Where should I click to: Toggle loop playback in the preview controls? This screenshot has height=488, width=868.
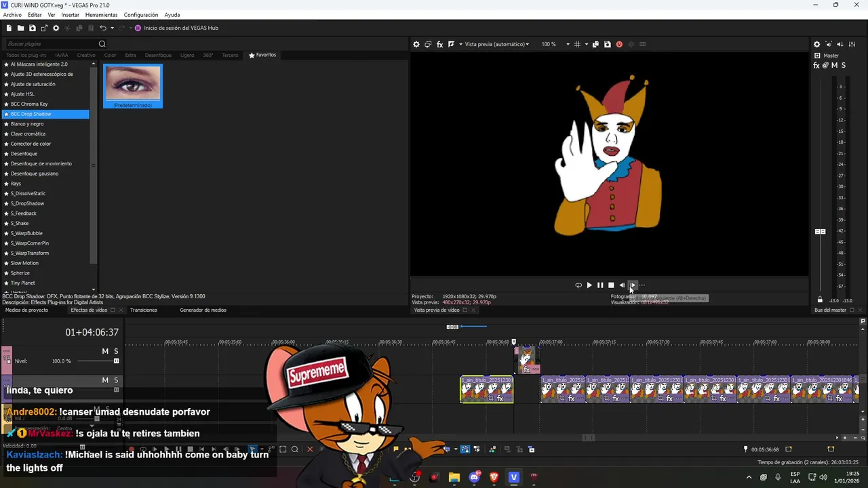[578, 285]
